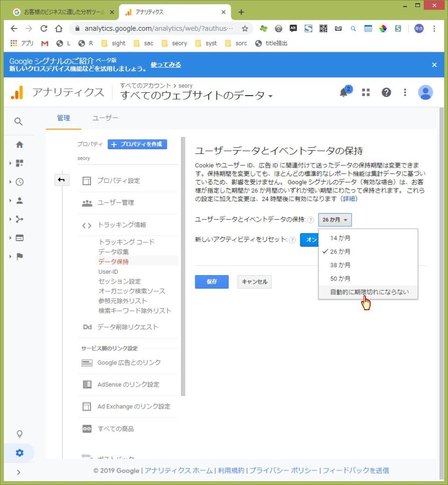Viewport: 448px width, 485px height.
Task: Reload the page with browser refresh
Action: [44, 28]
